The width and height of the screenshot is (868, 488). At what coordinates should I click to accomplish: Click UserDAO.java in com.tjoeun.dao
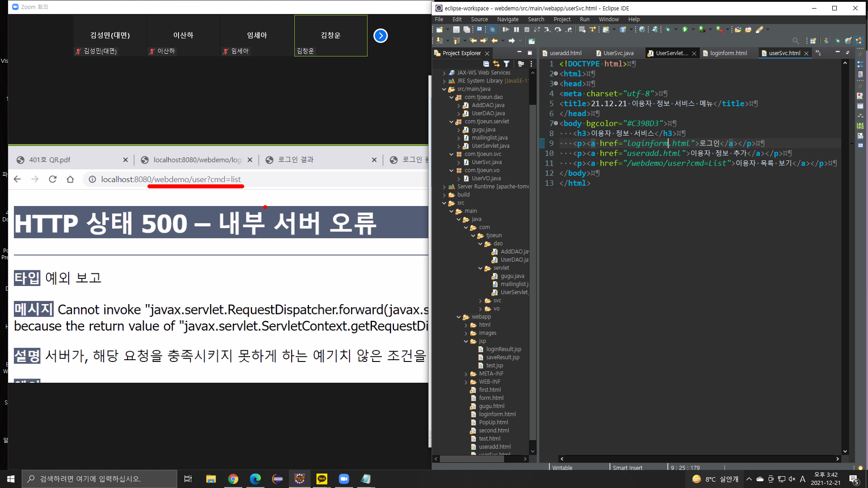point(488,113)
